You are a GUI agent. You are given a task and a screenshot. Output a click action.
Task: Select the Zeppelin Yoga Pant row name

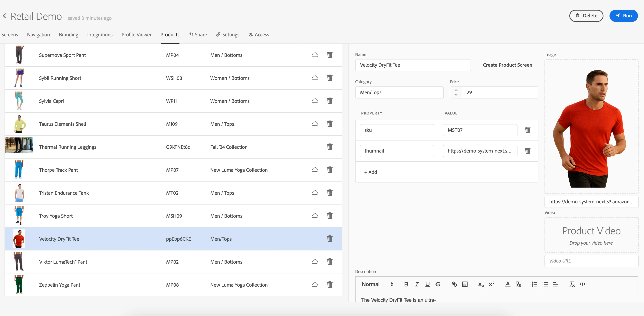pyautogui.click(x=60, y=285)
